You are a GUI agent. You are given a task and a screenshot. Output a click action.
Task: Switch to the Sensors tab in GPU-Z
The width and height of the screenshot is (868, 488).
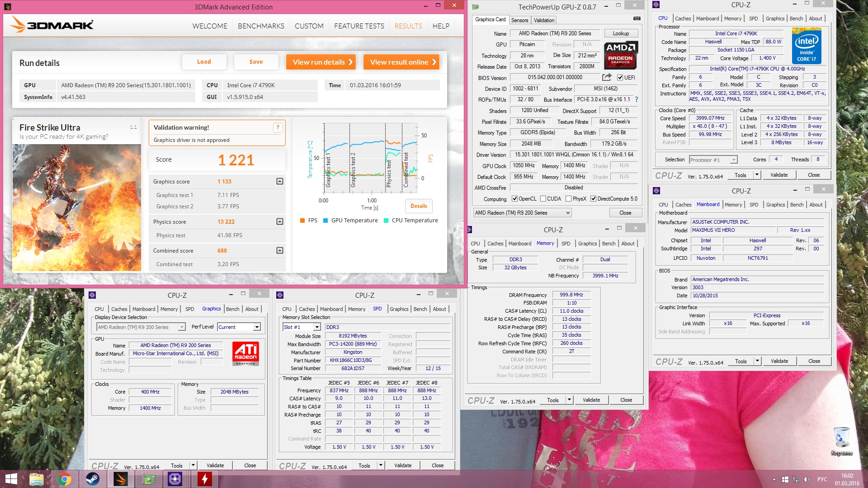(x=519, y=20)
